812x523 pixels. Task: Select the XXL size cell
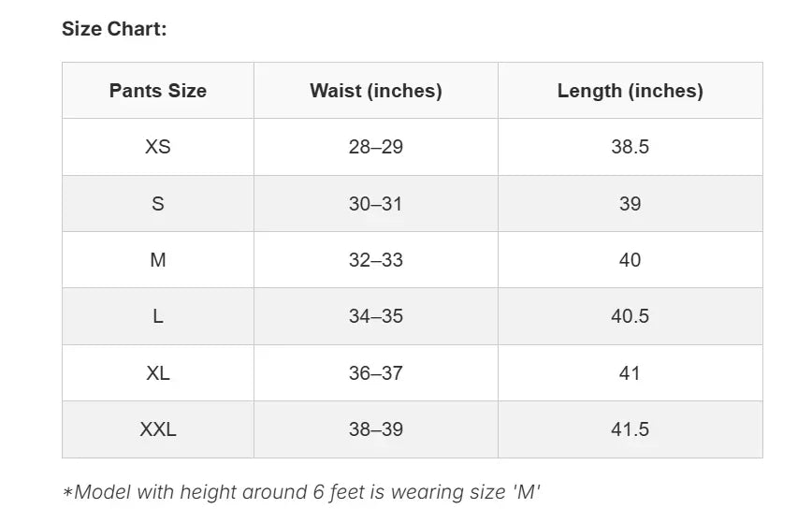[x=157, y=429]
